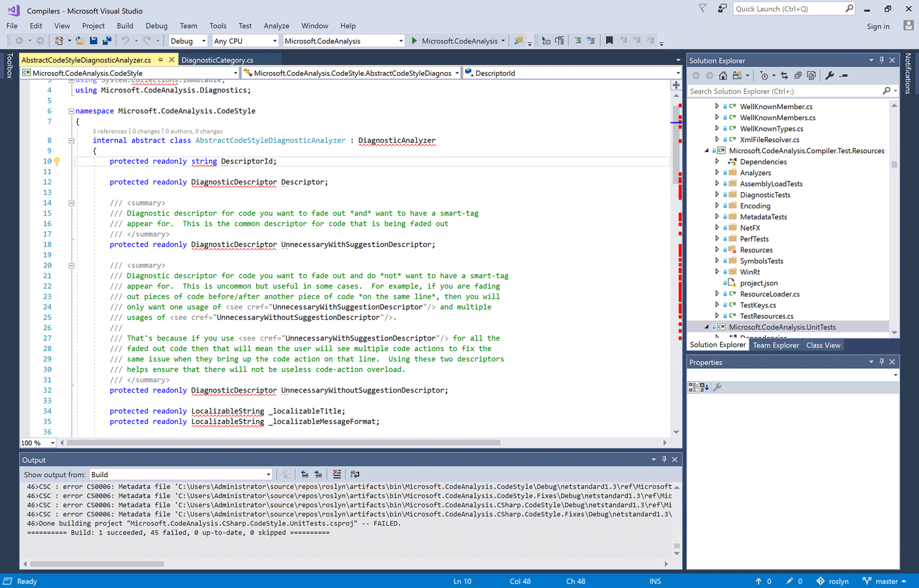
Task: Toggle word wrap in the Output panel
Action: pos(355,475)
